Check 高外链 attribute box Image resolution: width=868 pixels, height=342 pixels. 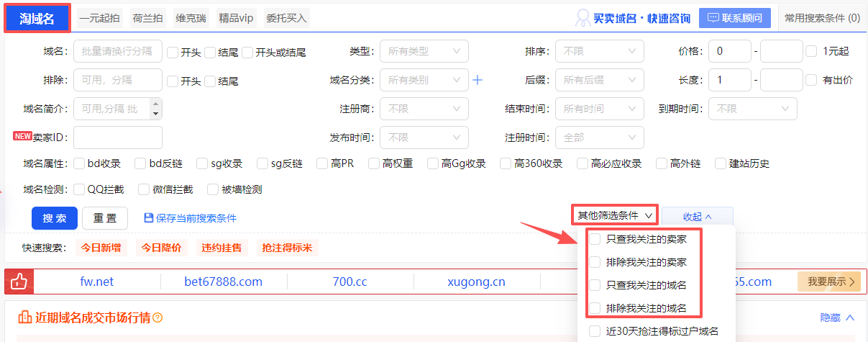[662, 163]
